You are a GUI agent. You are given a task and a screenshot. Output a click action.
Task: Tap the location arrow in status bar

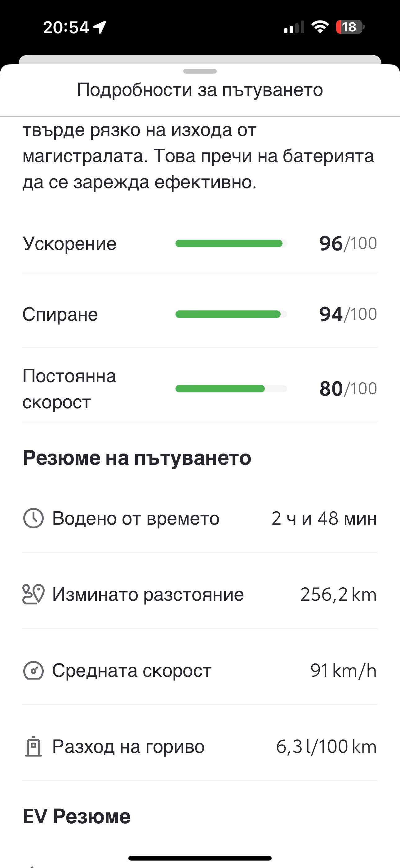click(x=100, y=27)
